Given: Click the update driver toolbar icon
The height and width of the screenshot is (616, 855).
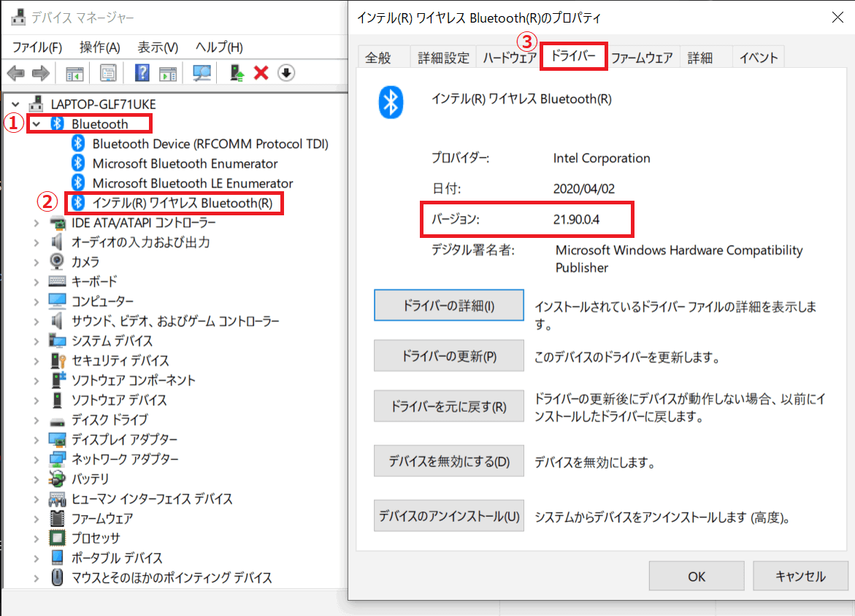Looking at the screenshot, I should [237, 72].
